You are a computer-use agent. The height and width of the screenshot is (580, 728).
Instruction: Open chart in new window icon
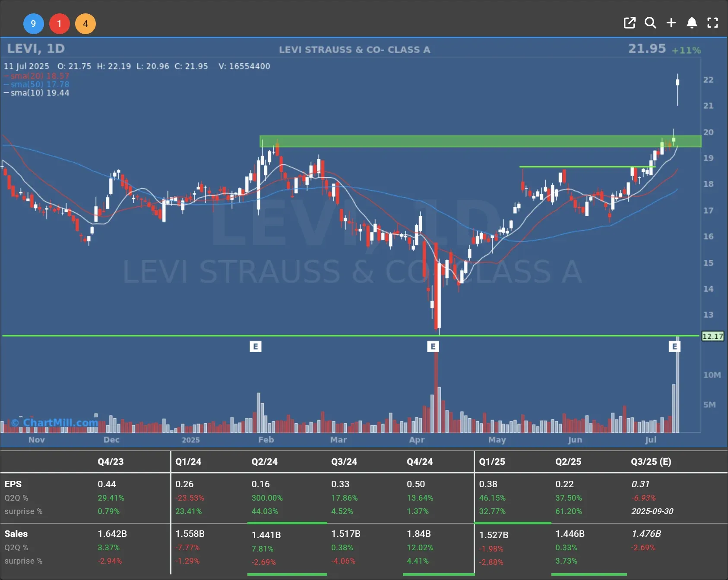click(630, 23)
